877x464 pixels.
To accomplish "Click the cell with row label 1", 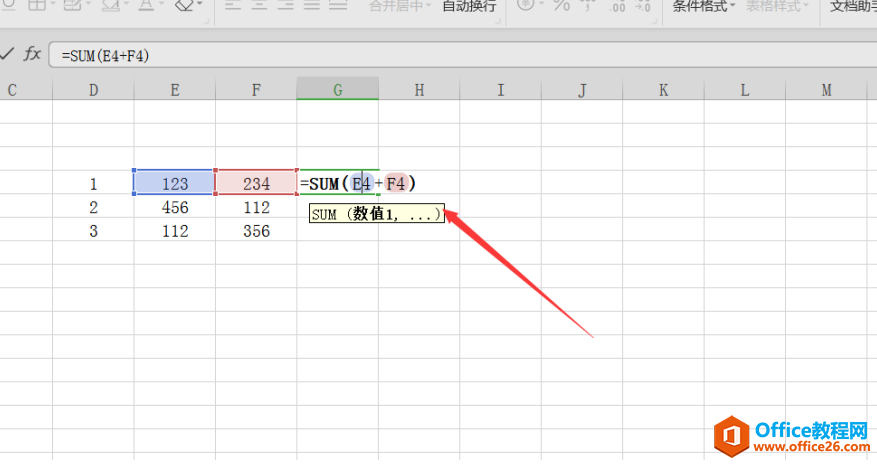I will pyautogui.click(x=93, y=183).
